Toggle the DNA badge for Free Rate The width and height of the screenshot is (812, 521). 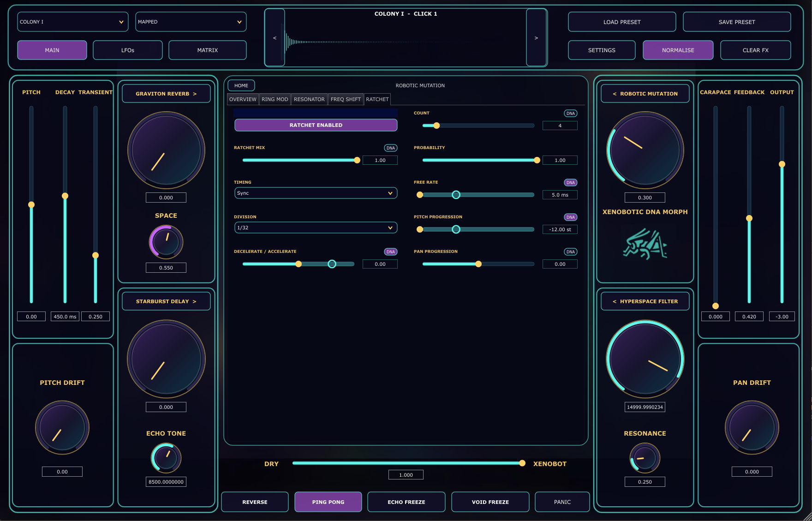[571, 183]
